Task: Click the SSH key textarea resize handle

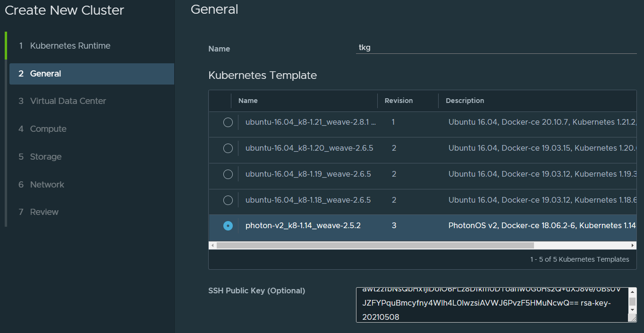Action: point(632,319)
